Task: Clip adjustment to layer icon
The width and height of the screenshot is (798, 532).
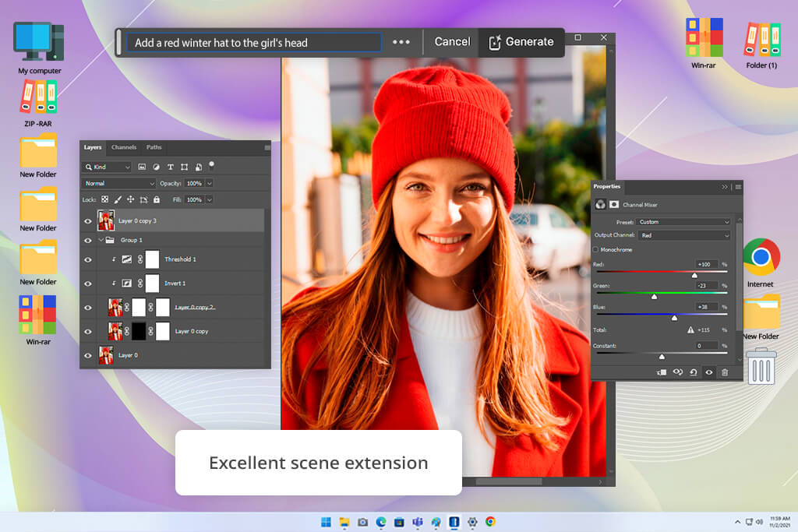Action: coord(662,372)
